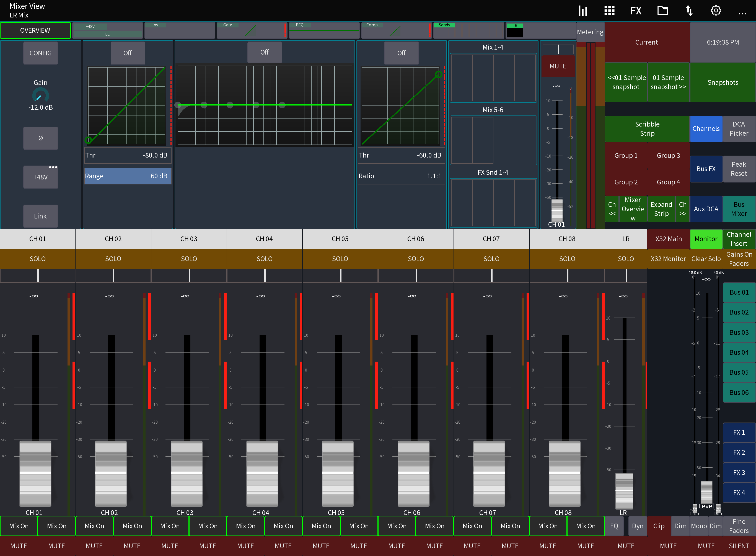Viewport: 756px width, 556px height.
Task: Switch to the OVERVIEW tab
Action: (x=35, y=30)
